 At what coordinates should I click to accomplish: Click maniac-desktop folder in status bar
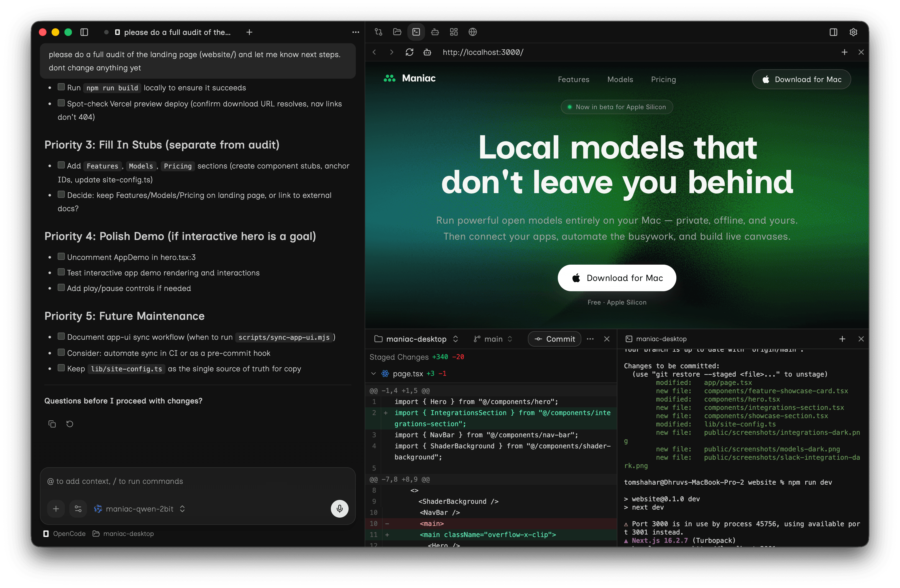(123, 533)
